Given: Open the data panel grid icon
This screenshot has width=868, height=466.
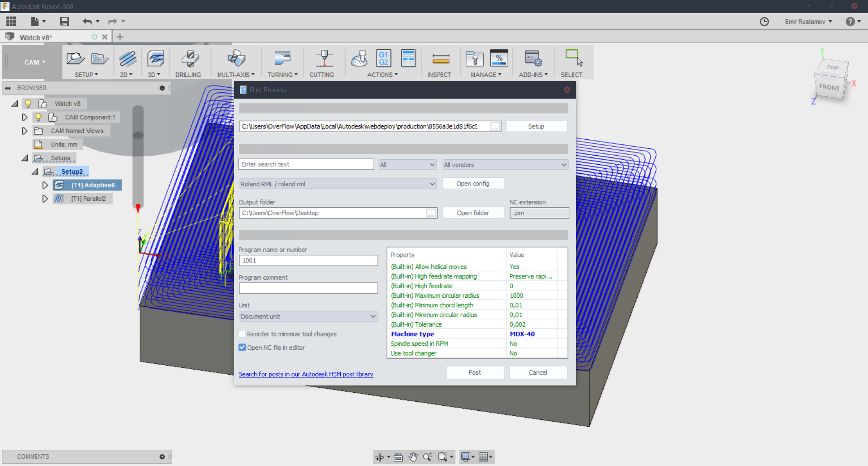Looking at the screenshot, I should tap(11, 21).
